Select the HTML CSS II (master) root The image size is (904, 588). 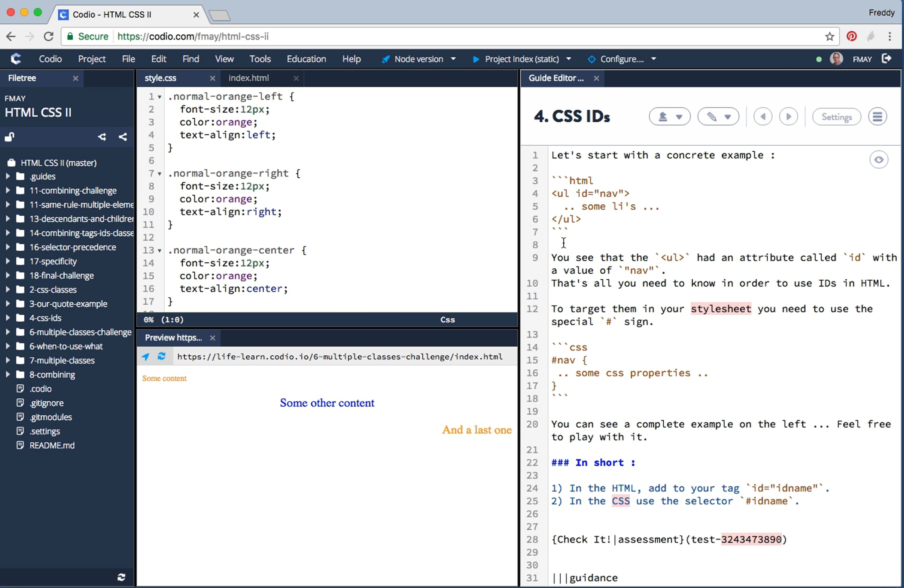[x=58, y=163]
